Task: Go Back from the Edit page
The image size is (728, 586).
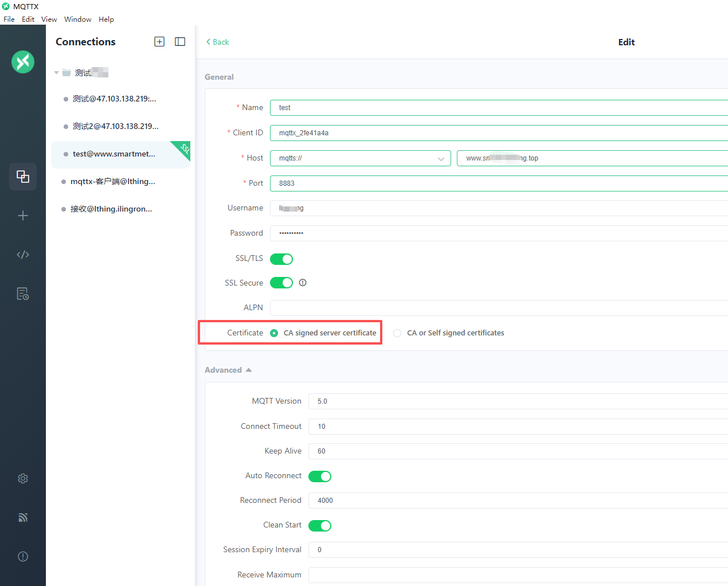Action: coord(217,42)
